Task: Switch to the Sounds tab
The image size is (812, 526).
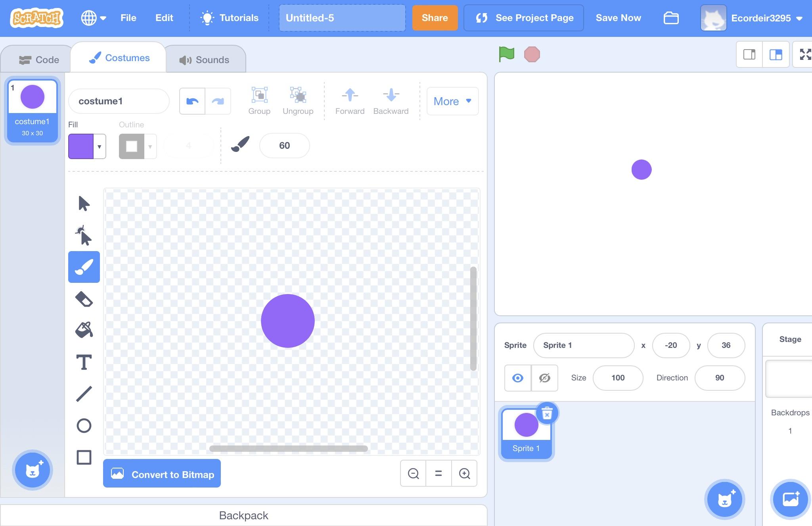Action: 205,60
